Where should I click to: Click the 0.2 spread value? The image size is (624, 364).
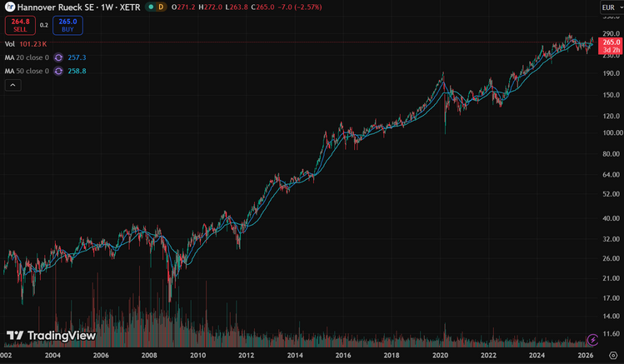tap(44, 25)
